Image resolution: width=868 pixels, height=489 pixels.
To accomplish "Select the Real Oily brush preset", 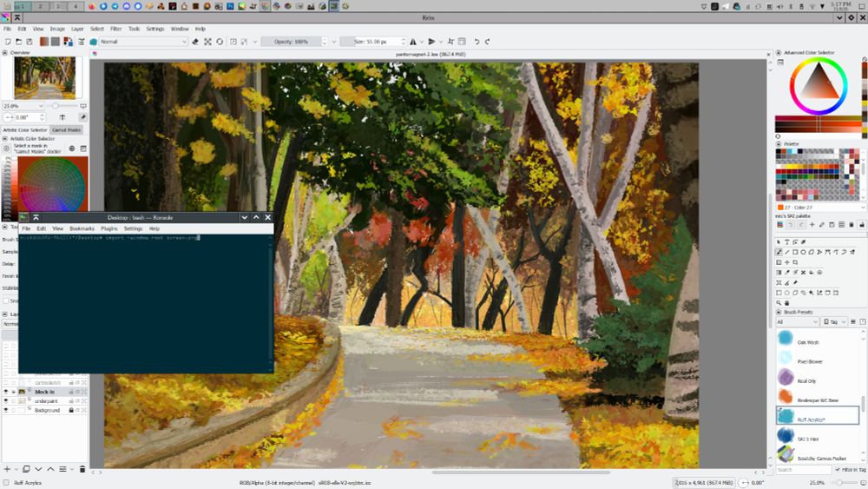I will [818, 377].
